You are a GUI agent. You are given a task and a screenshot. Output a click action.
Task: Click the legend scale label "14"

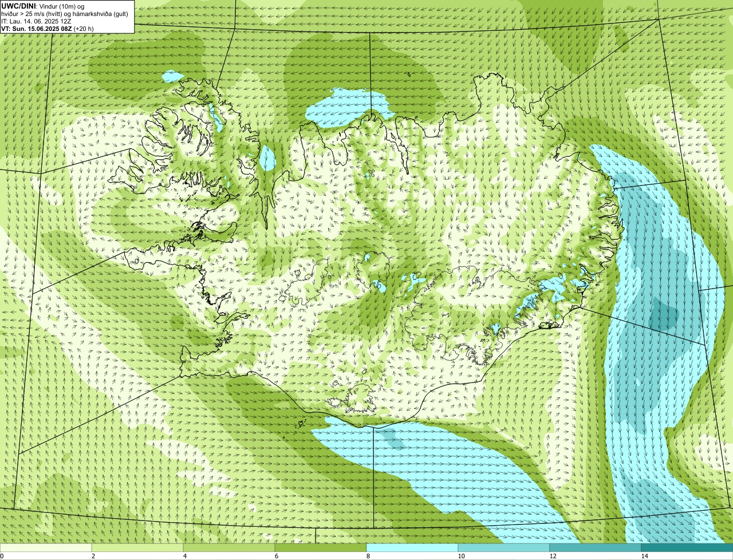644,556
